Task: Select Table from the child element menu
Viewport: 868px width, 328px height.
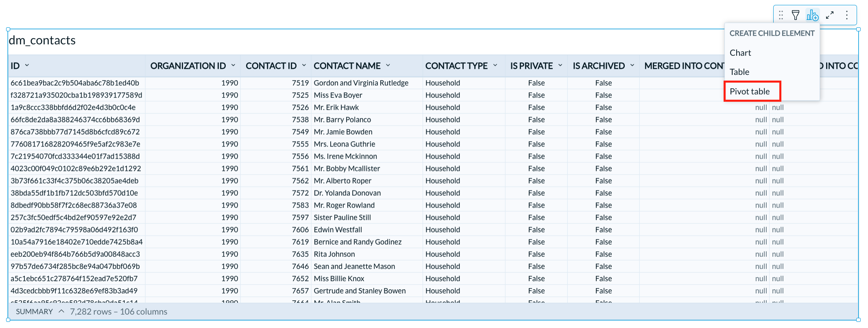Action: 739,72
